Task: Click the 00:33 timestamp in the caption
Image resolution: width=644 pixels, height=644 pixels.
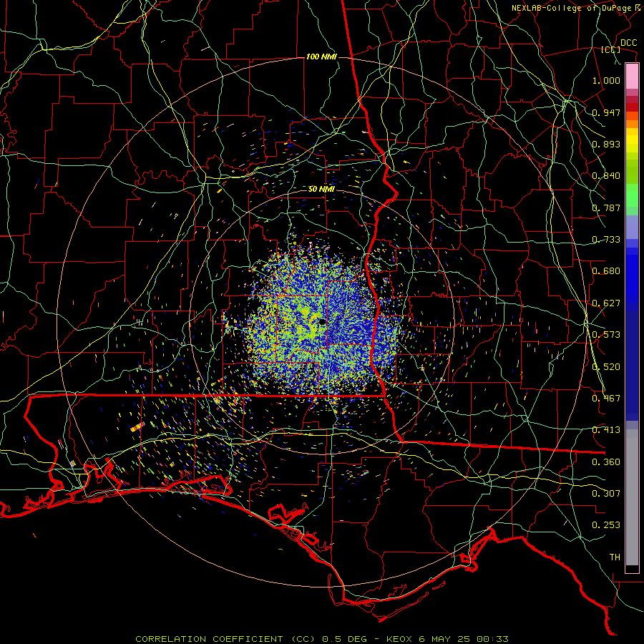Action: pos(492,639)
